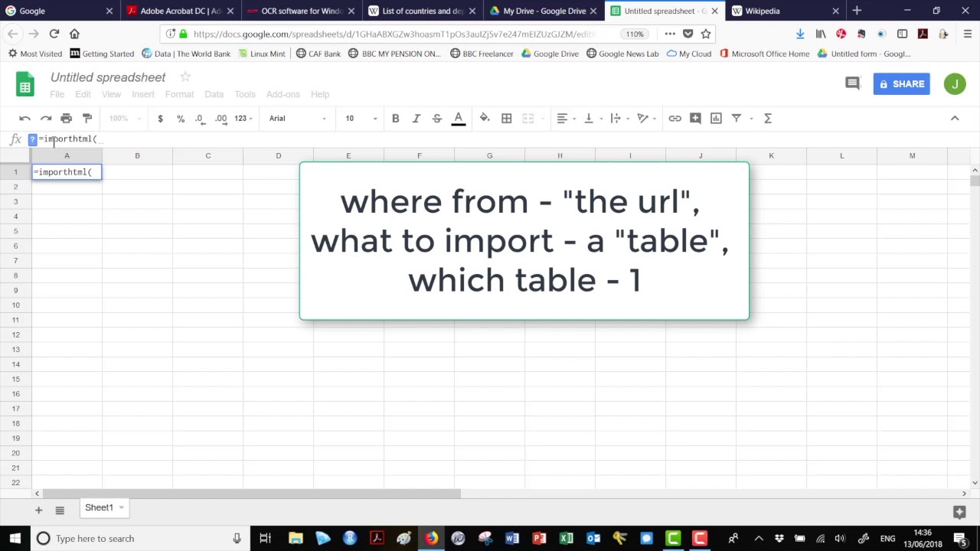The image size is (980, 551).
Task: Click the merge cells icon
Action: click(x=528, y=118)
